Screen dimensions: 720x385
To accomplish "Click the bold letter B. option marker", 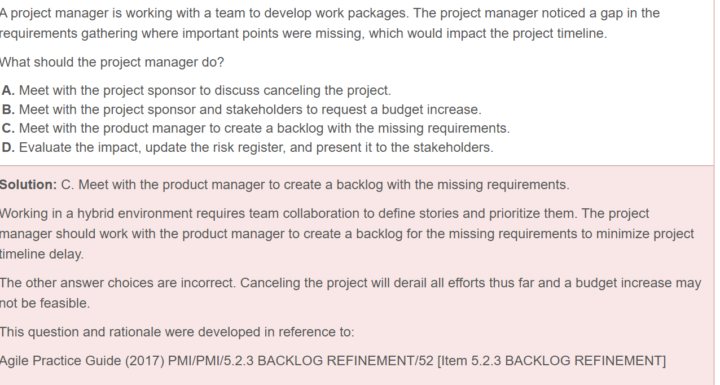I will [x=8, y=110].
